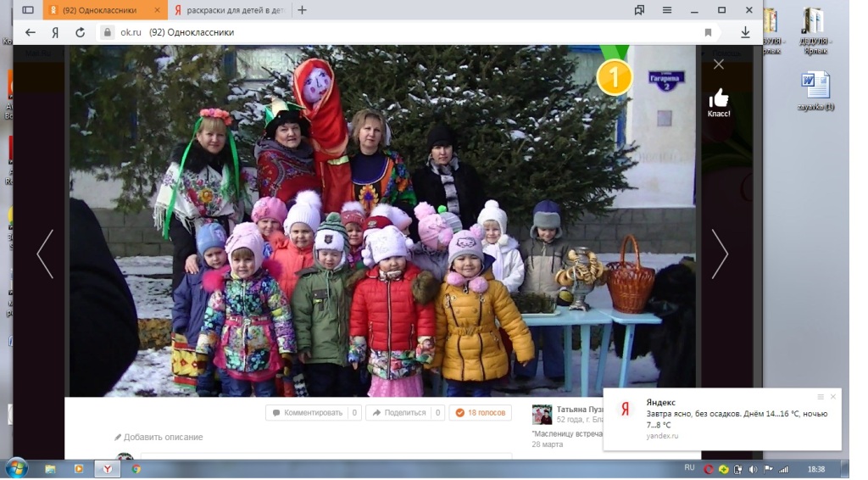Open Yandex home button in toolbar

[55, 32]
